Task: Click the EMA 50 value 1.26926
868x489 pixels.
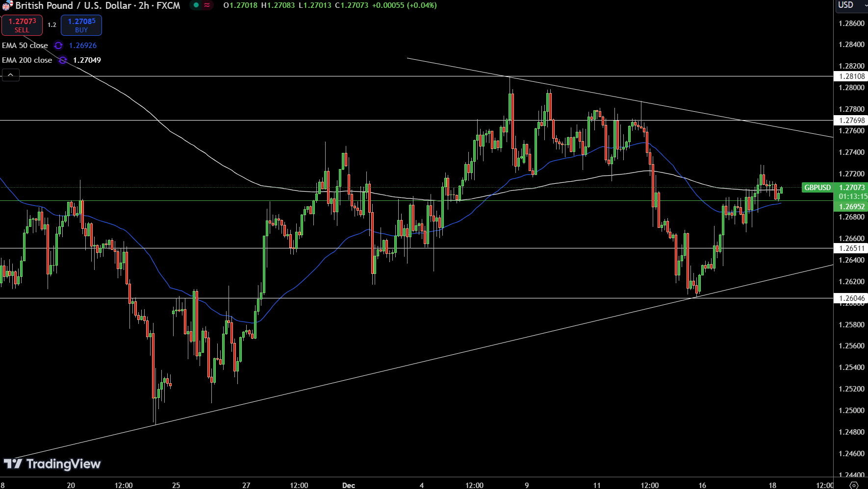Action: [83, 46]
